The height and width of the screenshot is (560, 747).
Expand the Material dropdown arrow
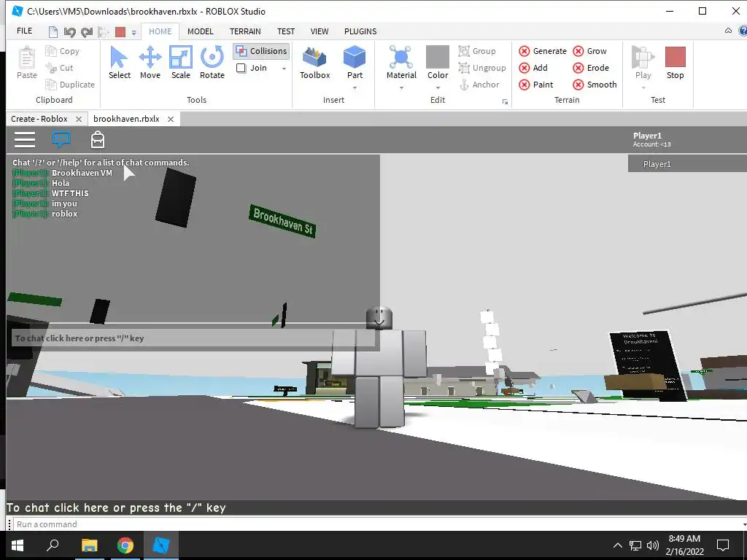[x=401, y=87]
